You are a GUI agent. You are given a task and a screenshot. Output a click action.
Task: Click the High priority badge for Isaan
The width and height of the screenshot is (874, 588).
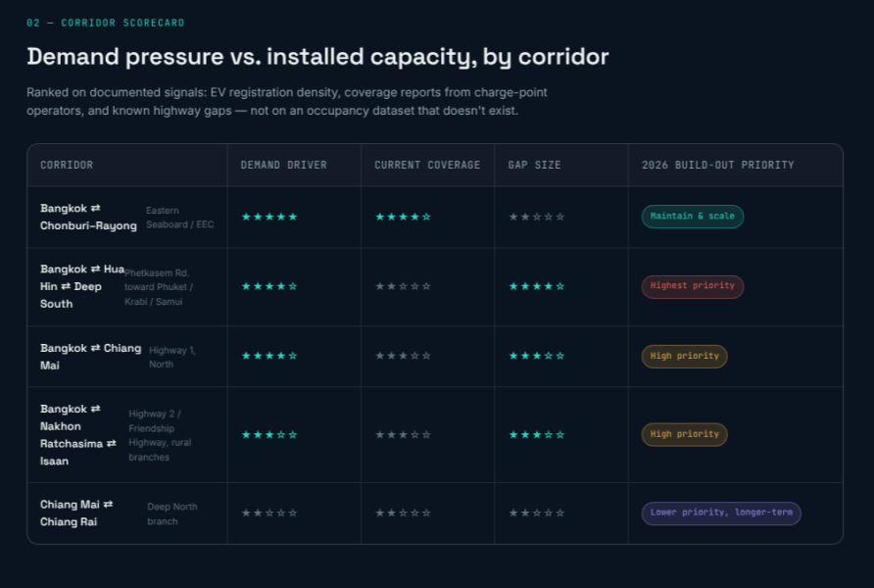pos(685,435)
